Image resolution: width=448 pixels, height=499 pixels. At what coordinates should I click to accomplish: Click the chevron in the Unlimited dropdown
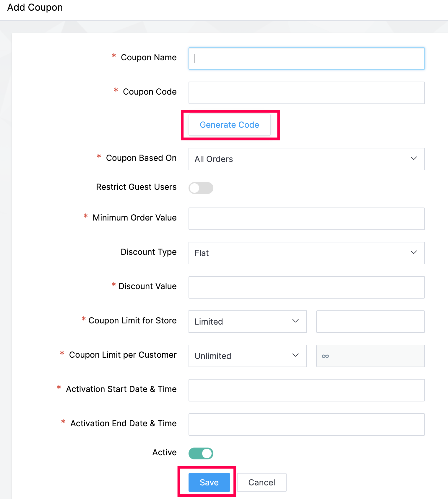point(295,355)
